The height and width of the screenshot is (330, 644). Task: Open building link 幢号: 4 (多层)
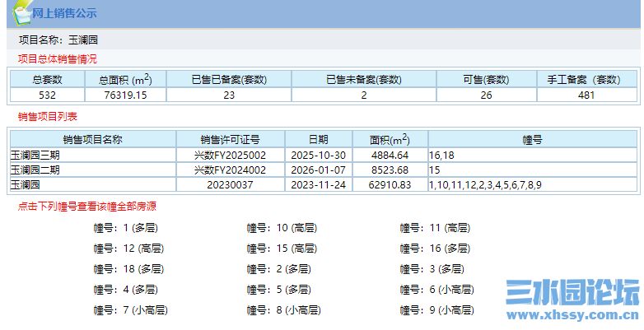pos(126,290)
